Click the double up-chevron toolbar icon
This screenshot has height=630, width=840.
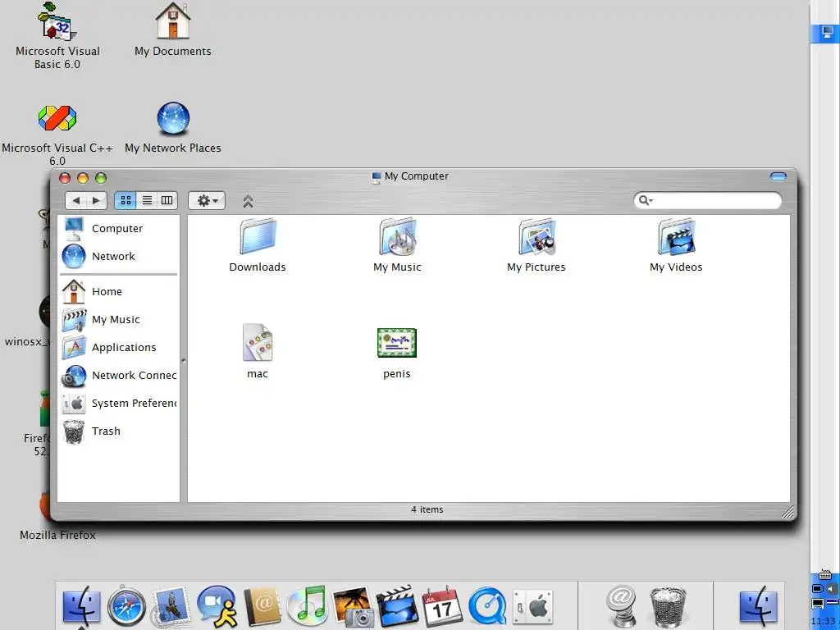(248, 202)
